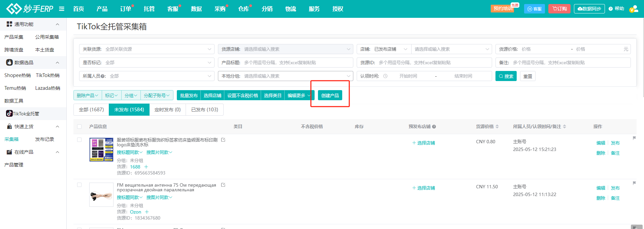Viewport: 644px width, 229px height.
Task: Check the FM антенна product row checkbox
Action: tap(79, 185)
